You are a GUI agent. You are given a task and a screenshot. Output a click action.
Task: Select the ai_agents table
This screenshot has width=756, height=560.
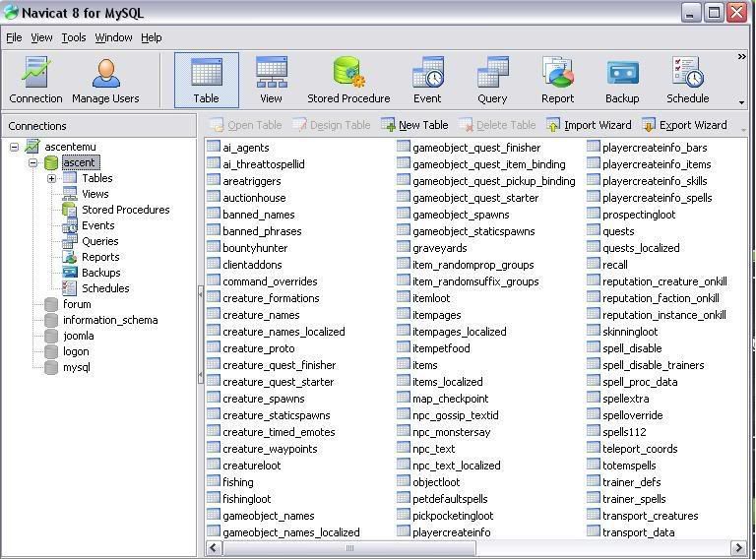click(245, 148)
